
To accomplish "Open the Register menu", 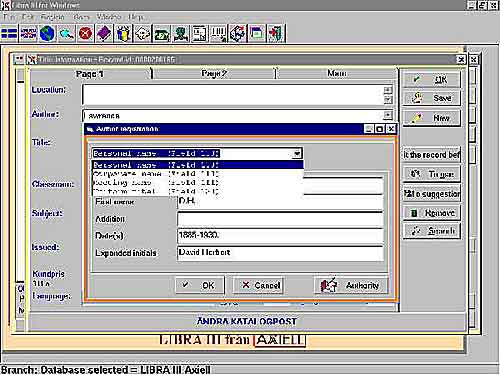I will click(x=52, y=17).
